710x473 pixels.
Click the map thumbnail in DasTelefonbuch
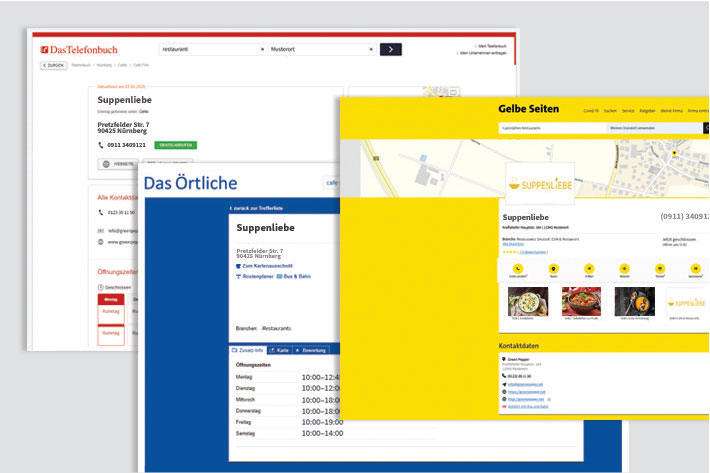[x=442, y=92]
